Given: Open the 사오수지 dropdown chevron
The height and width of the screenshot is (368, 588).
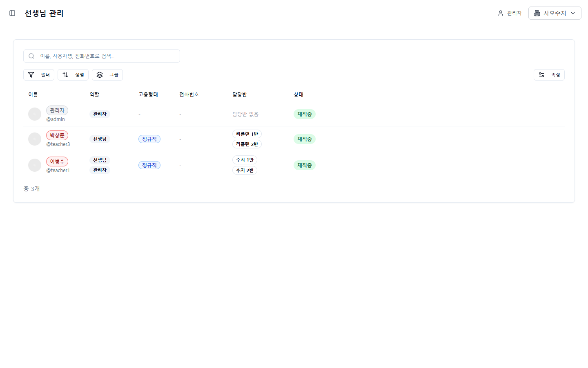Looking at the screenshot, I should pyautogui.click(x=573, y=13).
